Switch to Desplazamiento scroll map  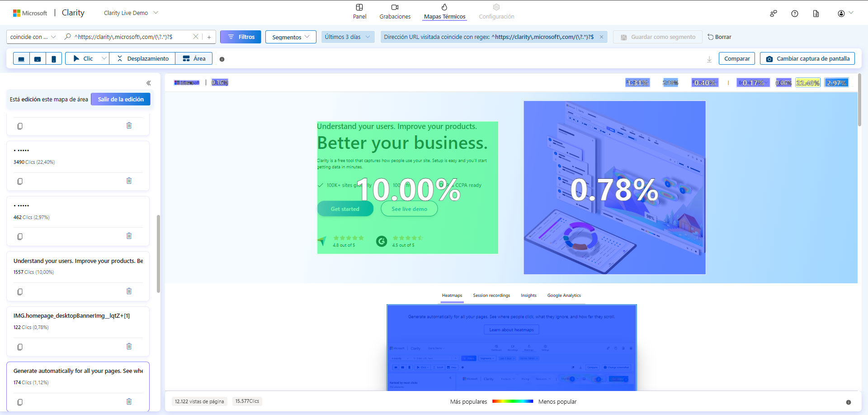pos(142,59)
